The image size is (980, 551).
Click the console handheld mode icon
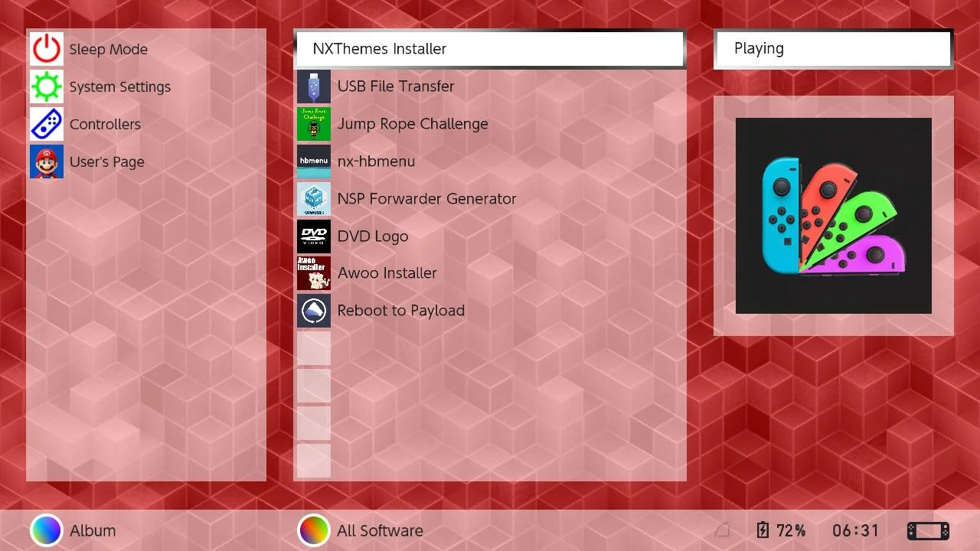click(x=928, y=530)
